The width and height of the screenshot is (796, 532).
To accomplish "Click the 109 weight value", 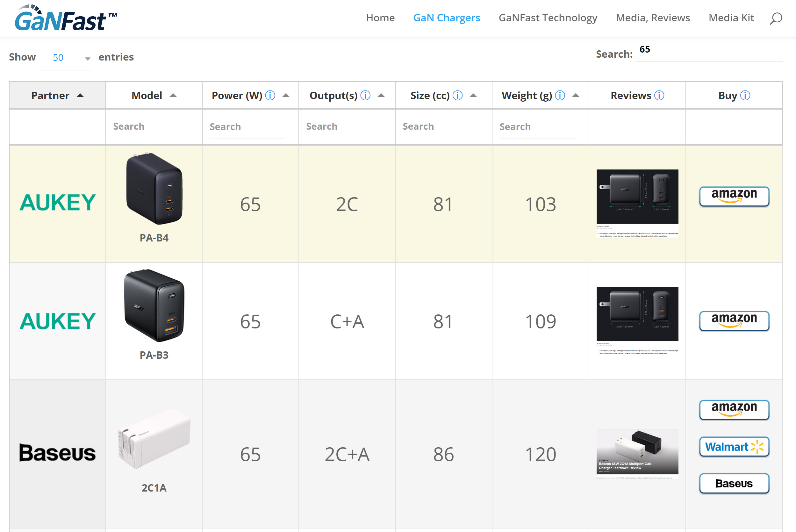I will (540, 321).
